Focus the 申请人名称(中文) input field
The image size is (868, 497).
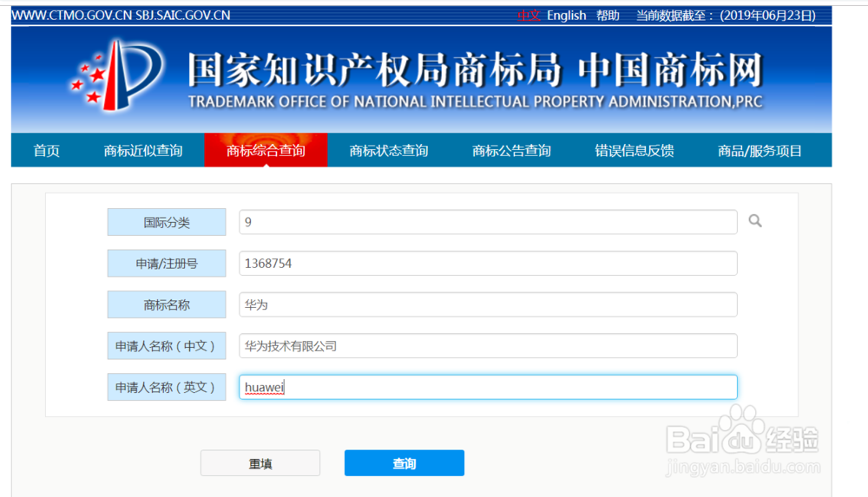click(488, 346)
